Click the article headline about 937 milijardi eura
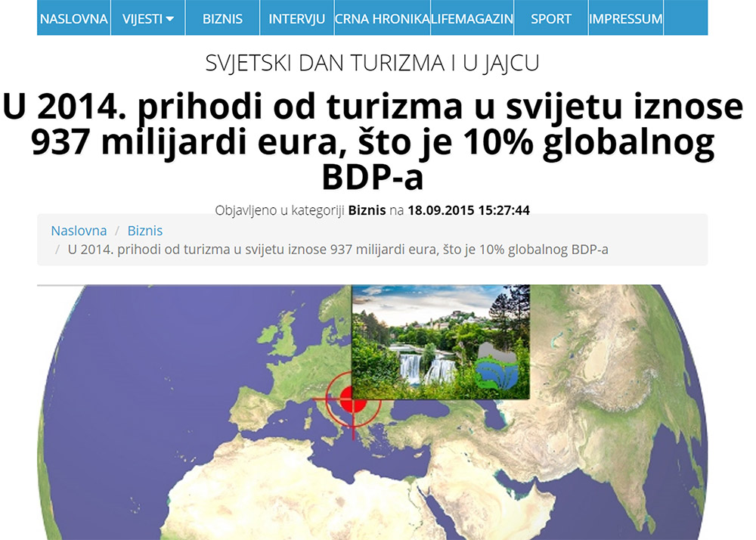Viewport: 756px width, 540px height. (373, 141)
